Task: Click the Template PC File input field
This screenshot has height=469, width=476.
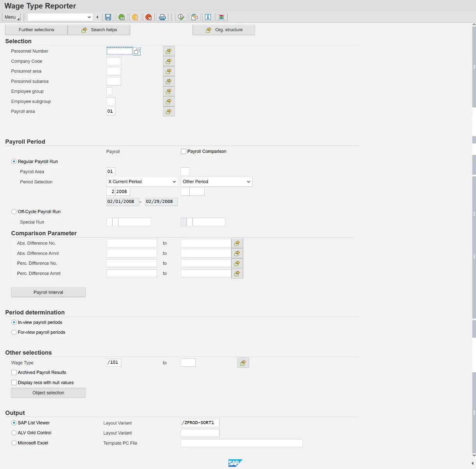Action: pos(241,443)
